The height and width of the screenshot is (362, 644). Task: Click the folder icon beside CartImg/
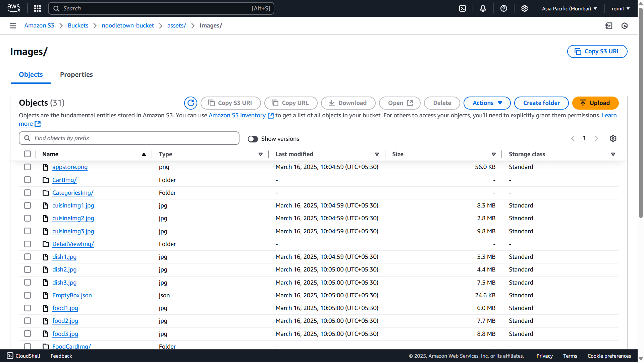click(x=46, y=180)
